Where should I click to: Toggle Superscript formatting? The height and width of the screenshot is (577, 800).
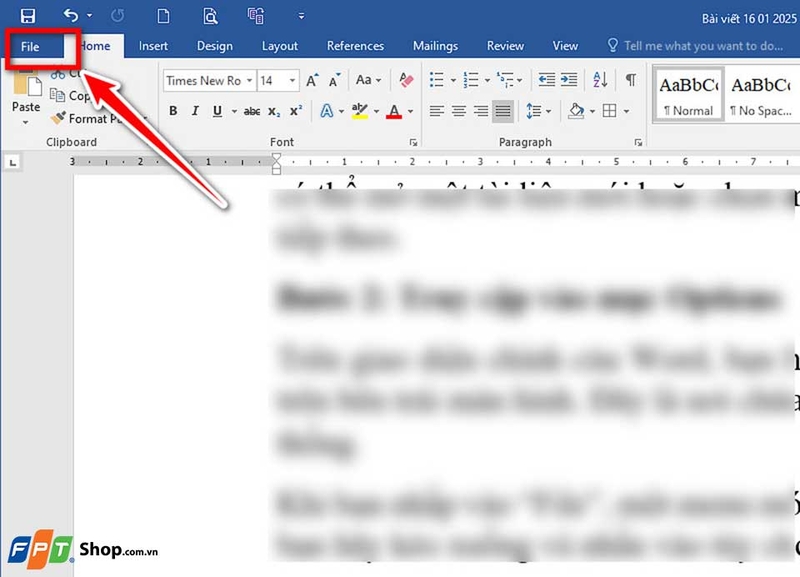coord(296,111)
